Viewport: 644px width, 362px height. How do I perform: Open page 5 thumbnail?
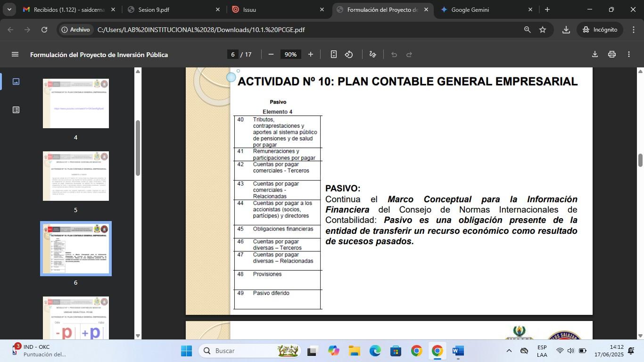pyautogui.click(x=76, y=176)
